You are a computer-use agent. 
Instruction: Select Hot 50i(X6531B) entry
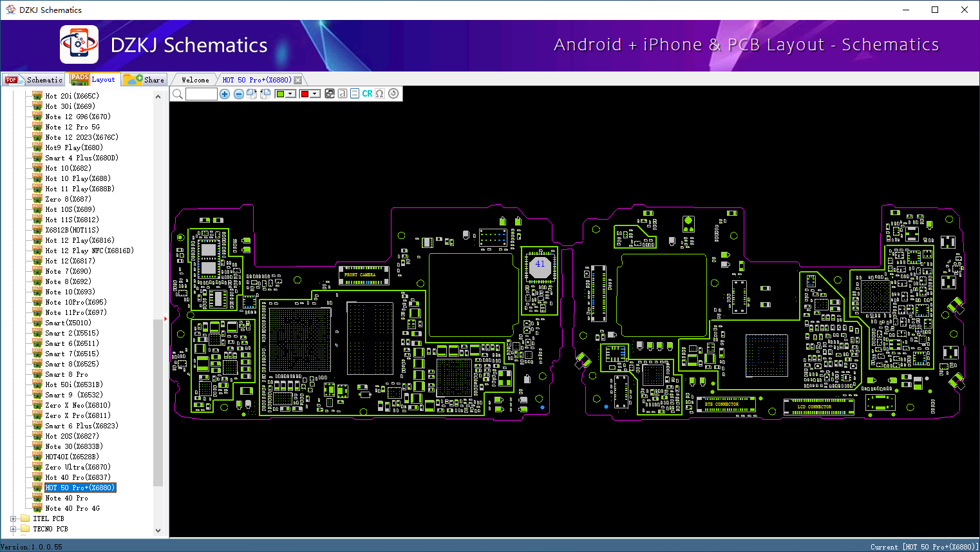coord(74,385)
